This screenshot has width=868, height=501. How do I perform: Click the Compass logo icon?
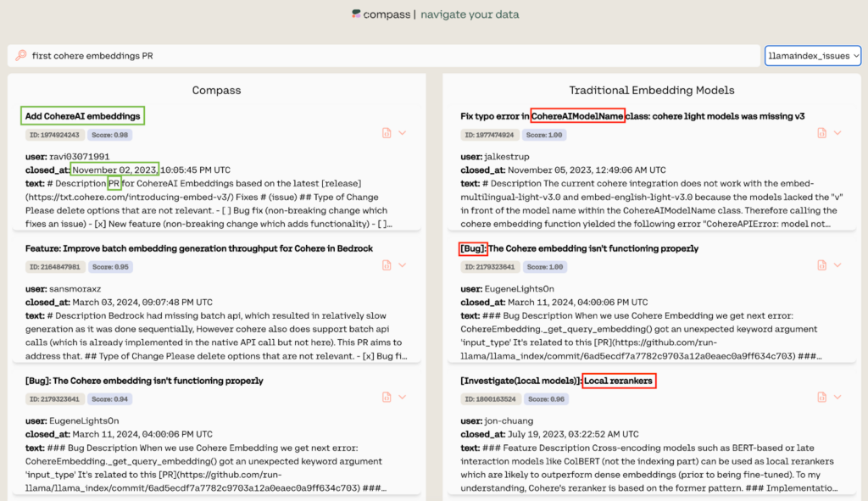[356, 14]
